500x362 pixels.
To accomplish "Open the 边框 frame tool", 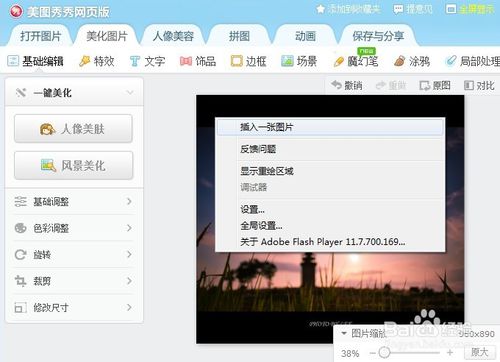I will pos(248,61).
